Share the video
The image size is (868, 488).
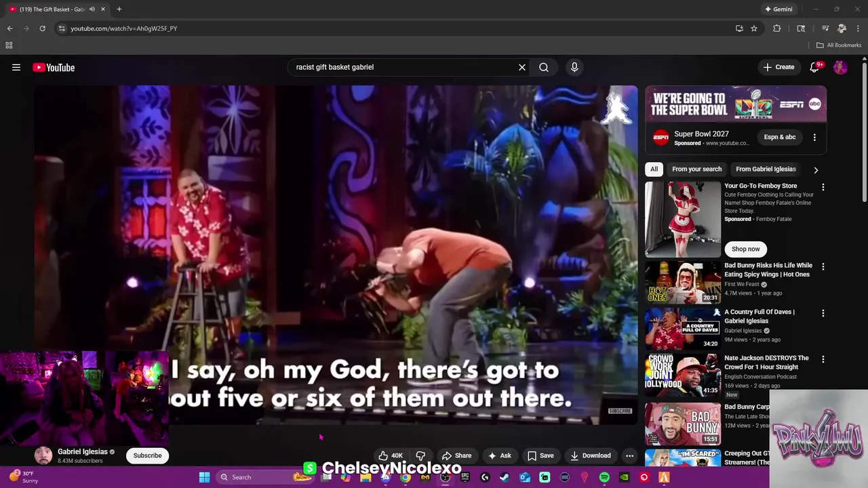pyautogui.click(x=456, y=455)
